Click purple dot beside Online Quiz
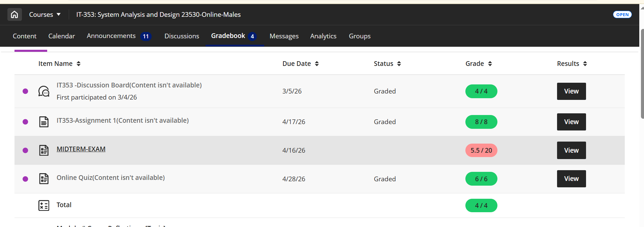644x227 pixels. pyautogui.click(x=25, y=179)
